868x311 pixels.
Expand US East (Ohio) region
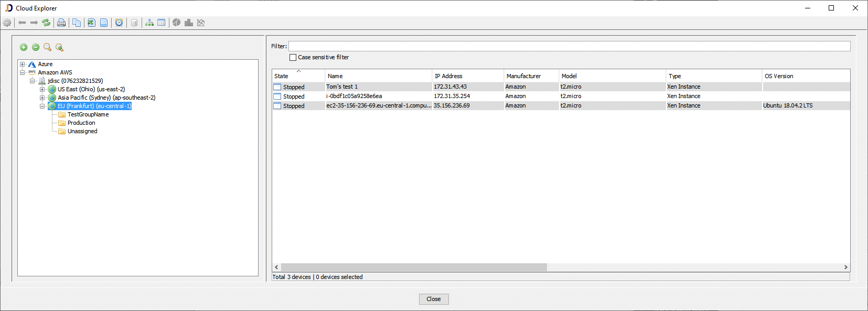(42, 90)
